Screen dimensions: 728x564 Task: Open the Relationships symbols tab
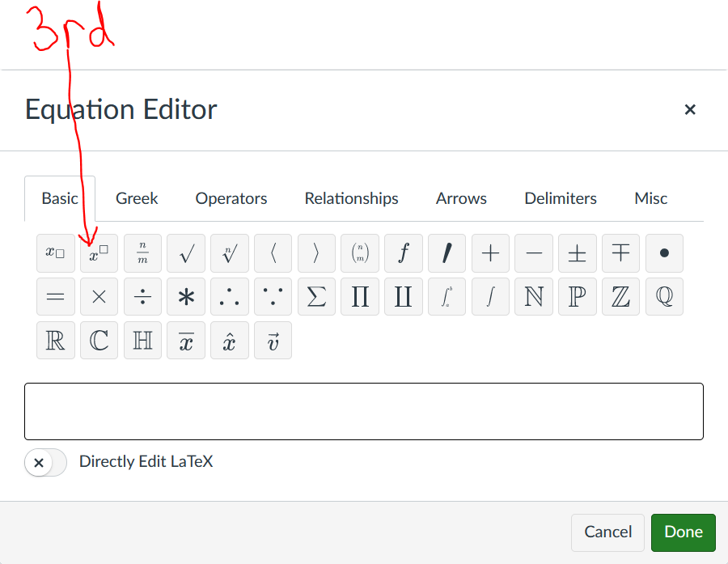point(351,198)
